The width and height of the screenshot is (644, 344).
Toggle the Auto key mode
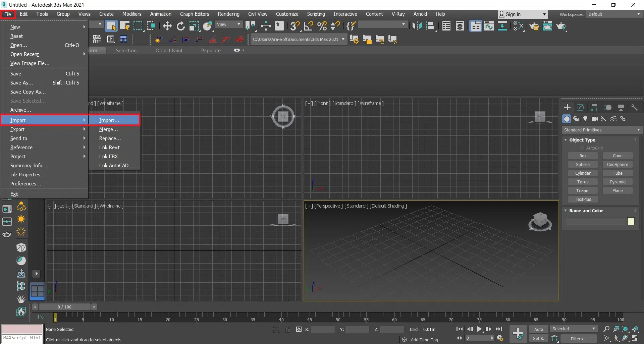pyautogui.click(x=538, y=329)
